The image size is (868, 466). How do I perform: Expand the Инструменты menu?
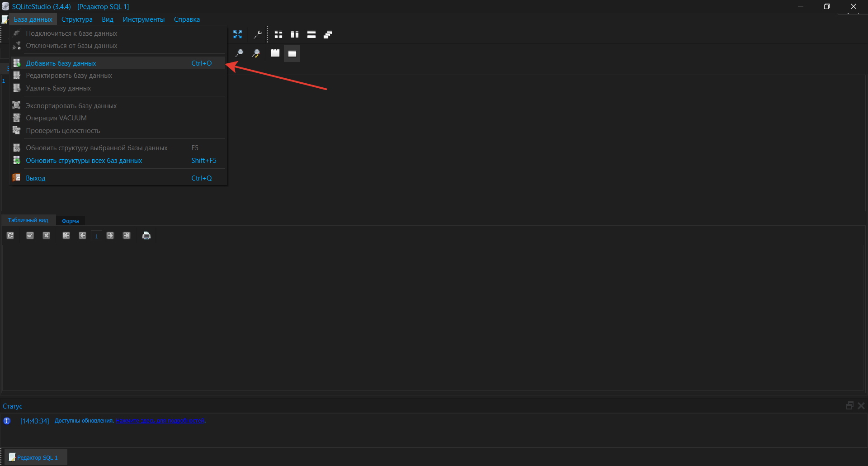point(143,19)
